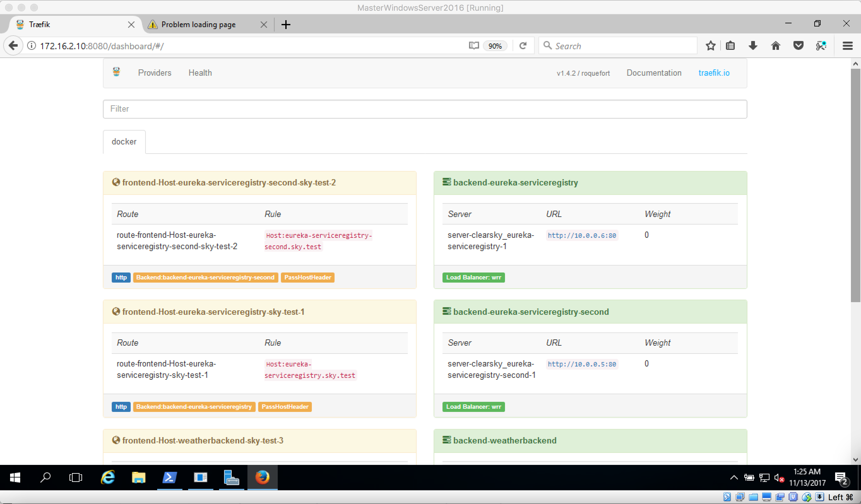Open the Firefox hamburger menu

847,46
